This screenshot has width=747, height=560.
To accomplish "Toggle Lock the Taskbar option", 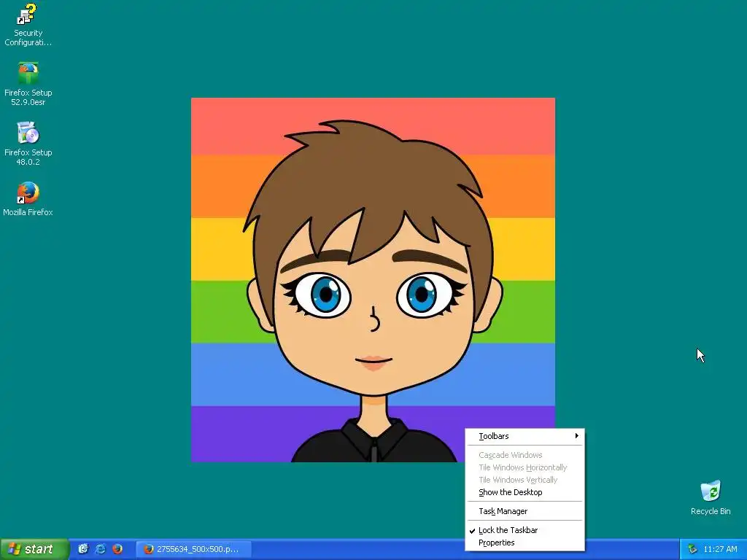I will pyautogui.click(x=525, y=530).
